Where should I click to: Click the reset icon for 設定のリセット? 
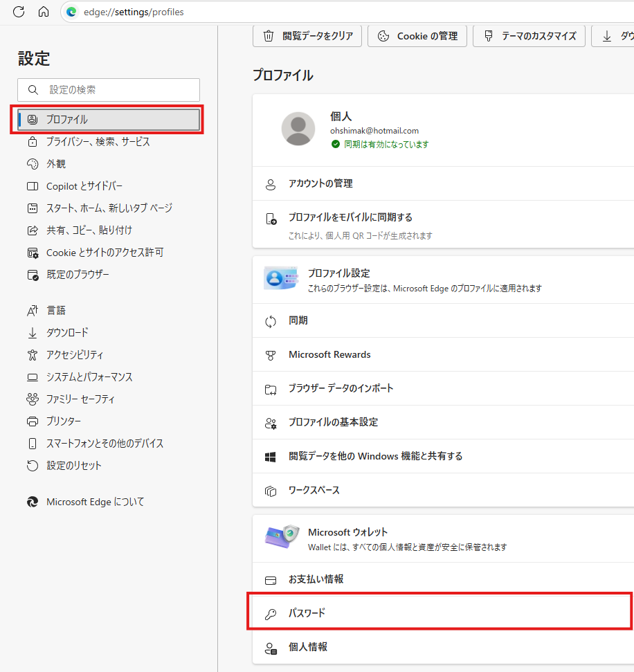[33, 466]
